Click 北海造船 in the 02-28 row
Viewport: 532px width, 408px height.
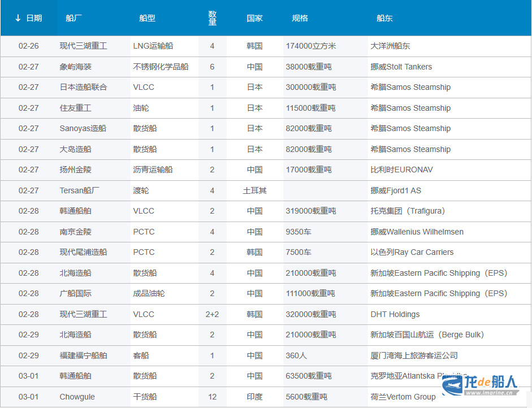tap(76, 273)
